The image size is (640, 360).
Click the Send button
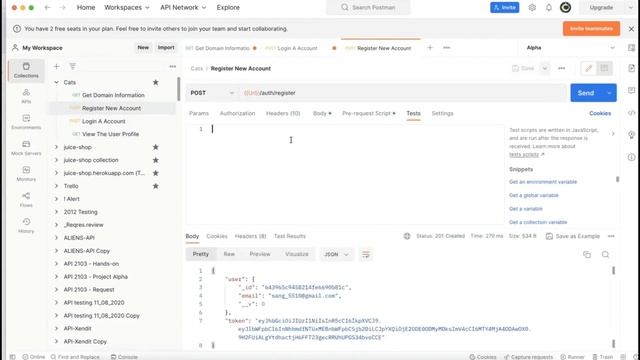[x=586, y=93]
